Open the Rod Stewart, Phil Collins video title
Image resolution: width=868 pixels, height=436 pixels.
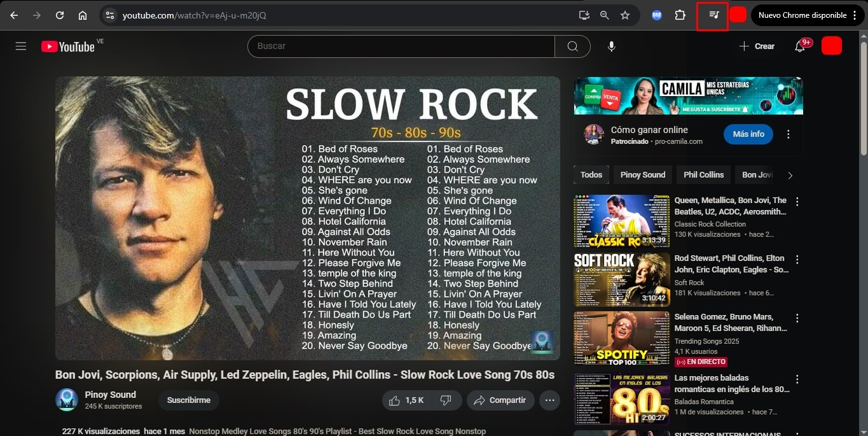click(x=731, y=264)
